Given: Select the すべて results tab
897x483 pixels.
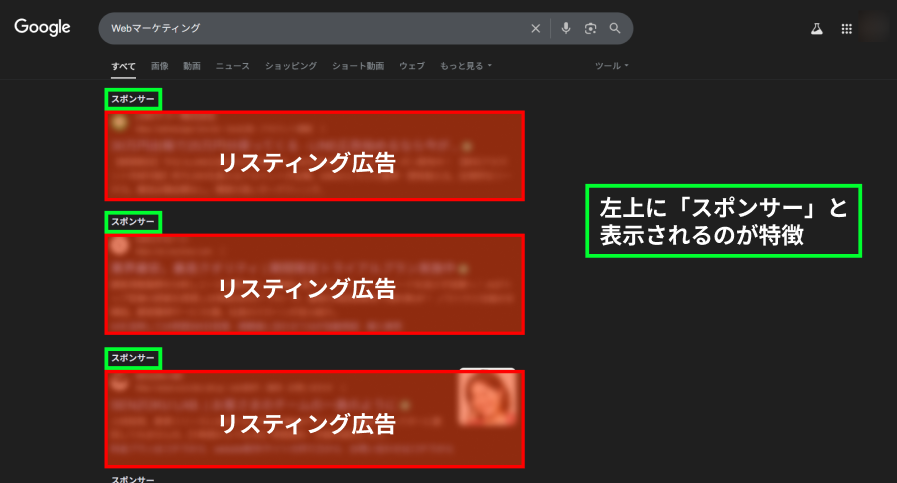Looking at the screenshot, I should [124, 66].
